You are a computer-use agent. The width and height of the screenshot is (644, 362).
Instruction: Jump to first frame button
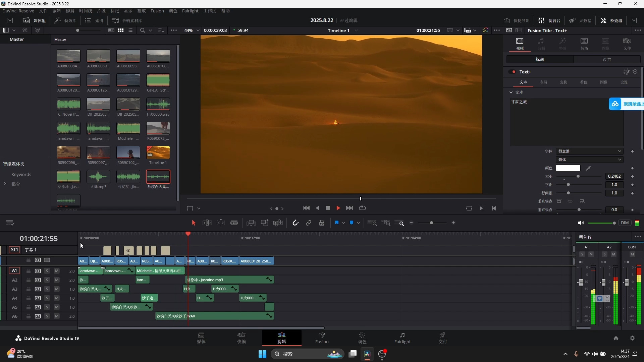(306, 208)
